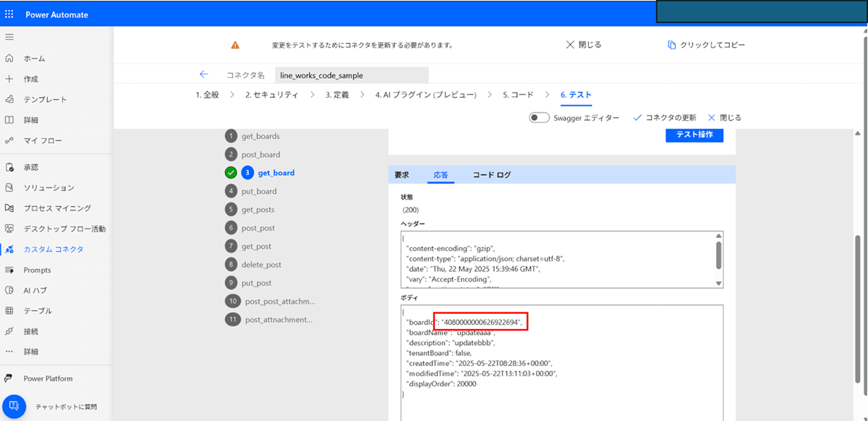
Task: Select the post_board operation
Action: [260, 154]
